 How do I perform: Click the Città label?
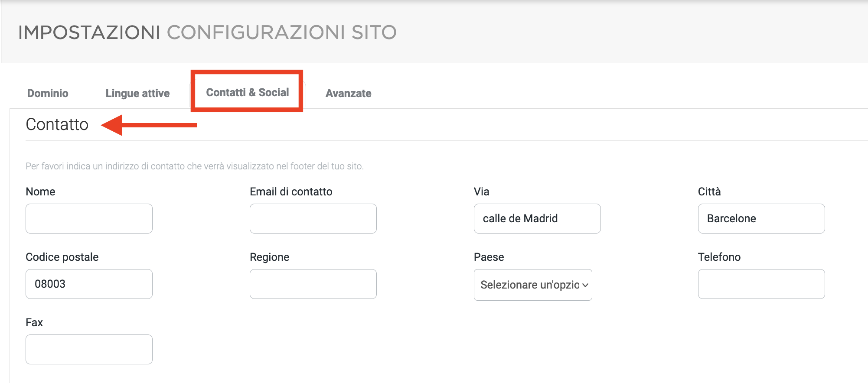tap(709, 191)
